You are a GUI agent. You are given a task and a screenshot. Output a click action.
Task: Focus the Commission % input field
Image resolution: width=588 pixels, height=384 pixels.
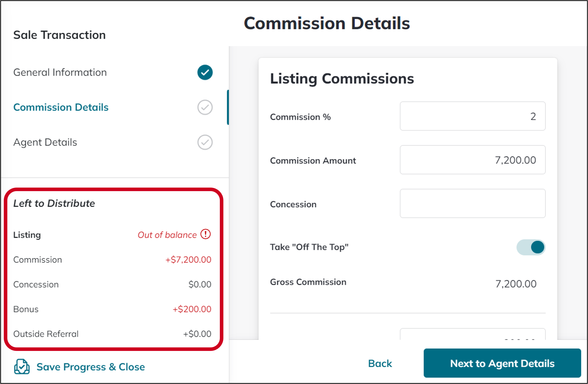473,116
